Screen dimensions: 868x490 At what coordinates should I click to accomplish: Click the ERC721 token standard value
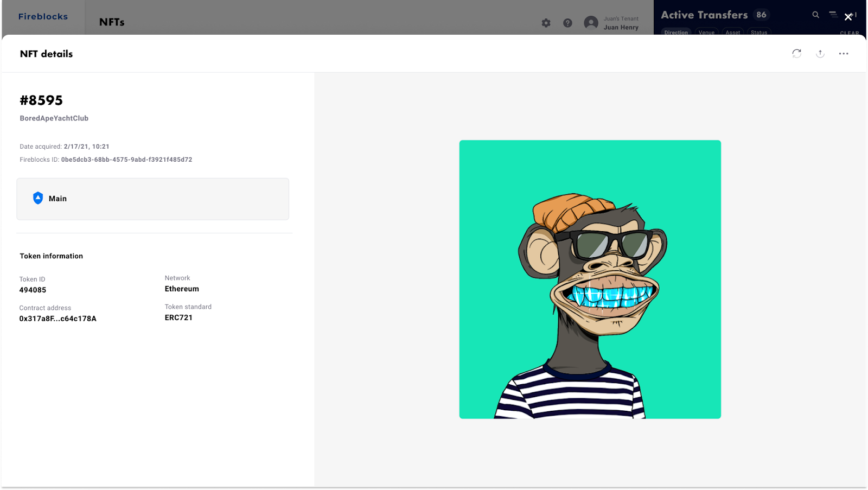pyautogui.click(x=178, y=317)
